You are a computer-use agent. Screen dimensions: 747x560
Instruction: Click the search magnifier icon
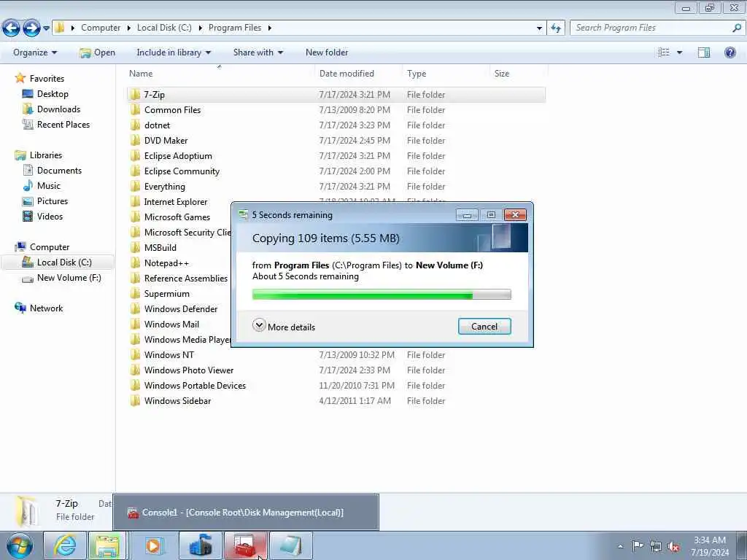737,28
